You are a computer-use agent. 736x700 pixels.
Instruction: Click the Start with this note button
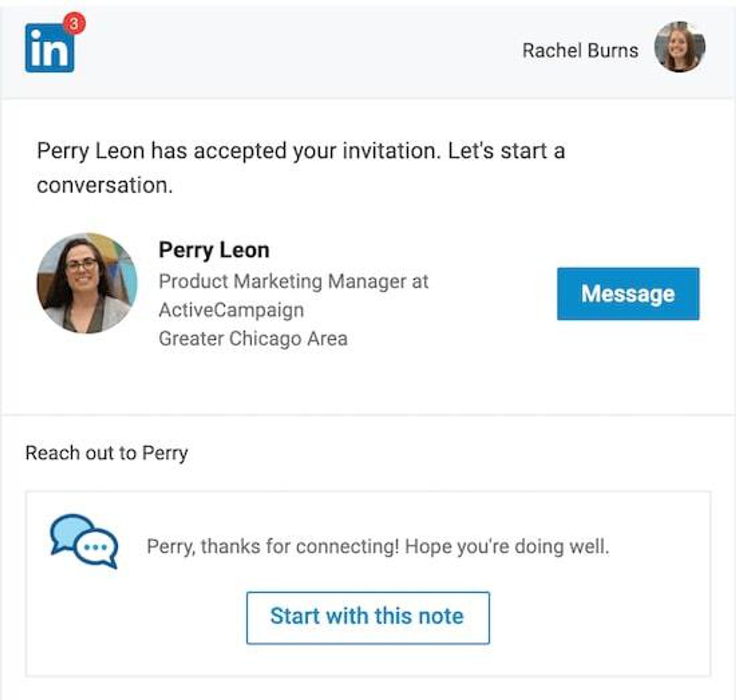(368, 618)
